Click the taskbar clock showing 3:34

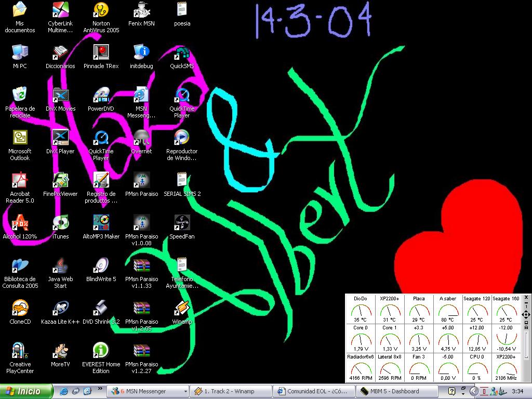pyautogui.click(x=517, y=391)
